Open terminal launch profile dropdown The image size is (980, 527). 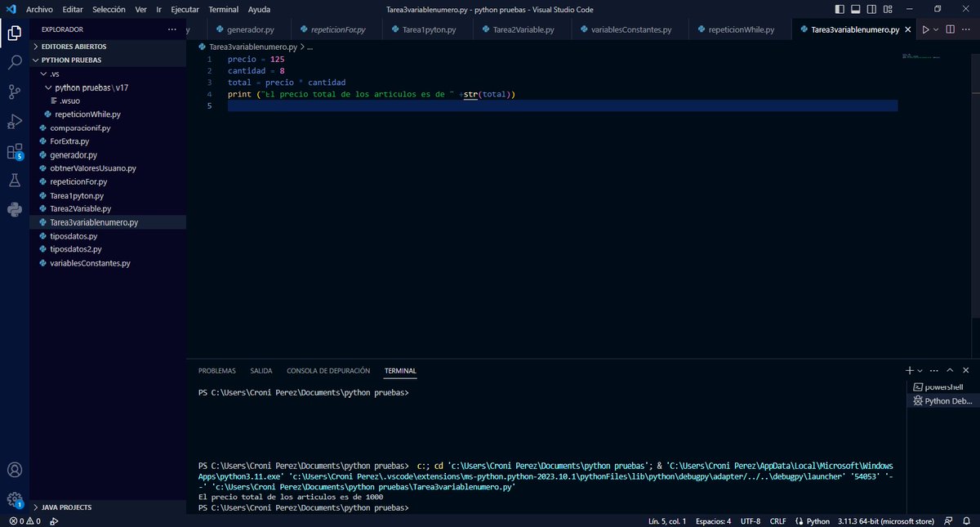point(920,370)
